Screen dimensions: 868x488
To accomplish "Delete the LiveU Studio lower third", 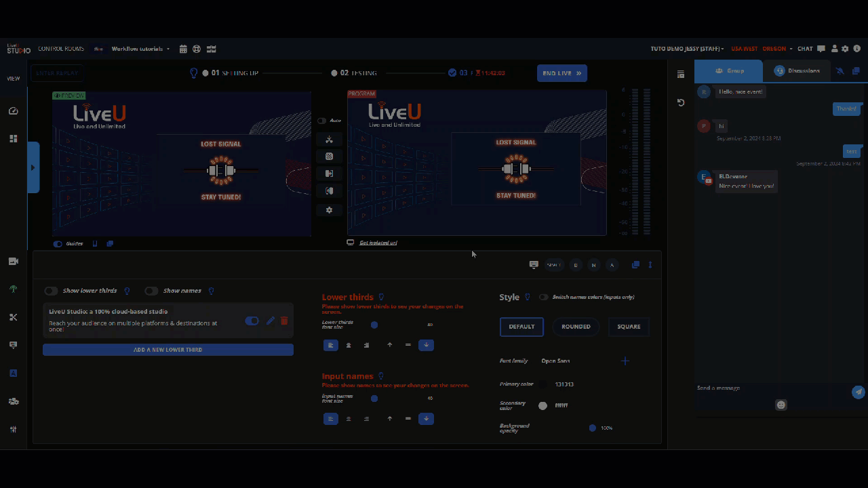I will pos(284,321).
